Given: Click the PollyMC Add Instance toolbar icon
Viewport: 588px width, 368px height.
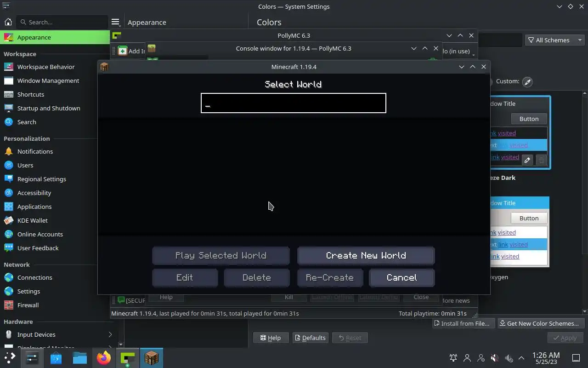Looking at the screenshot, I should pyautogui.click(x=123, y=51).
